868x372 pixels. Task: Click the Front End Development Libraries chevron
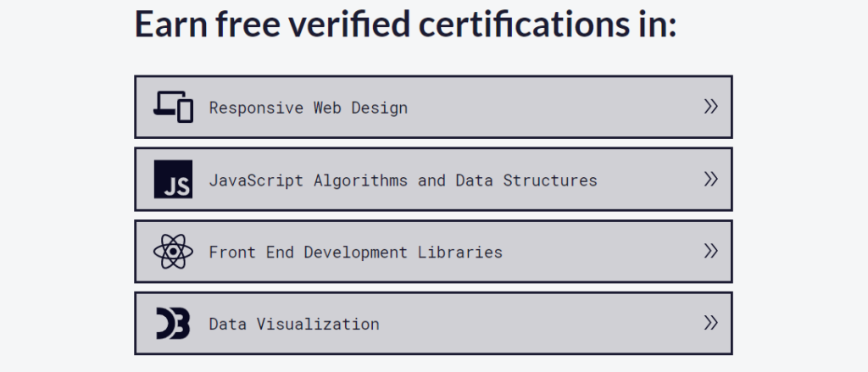tap(710, 251)
